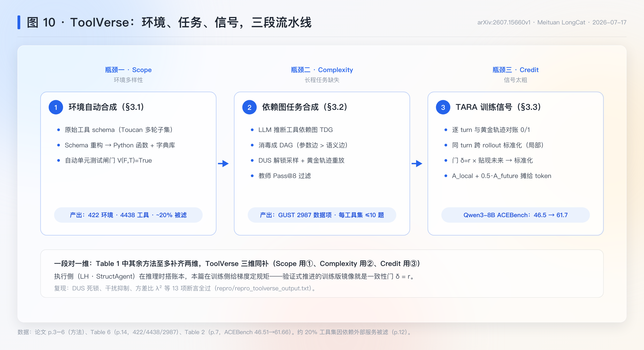Click the "数据：论文 p.3—6（方法）" footnote

(x=215, y=332)
